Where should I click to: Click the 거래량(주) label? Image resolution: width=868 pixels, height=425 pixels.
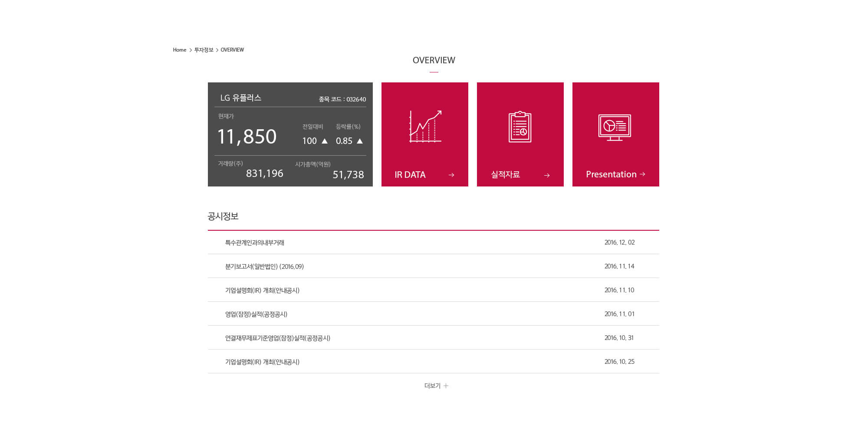230,163
